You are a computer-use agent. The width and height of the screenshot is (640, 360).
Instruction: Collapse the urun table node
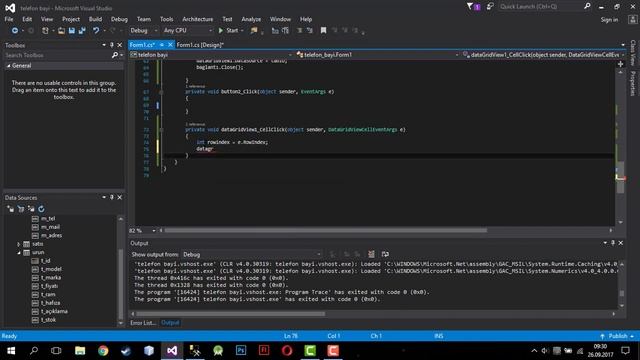[19, 253]
